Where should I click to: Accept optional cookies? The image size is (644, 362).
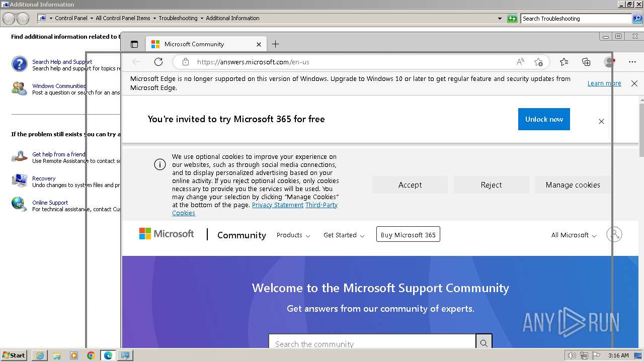tap(410, 185)
